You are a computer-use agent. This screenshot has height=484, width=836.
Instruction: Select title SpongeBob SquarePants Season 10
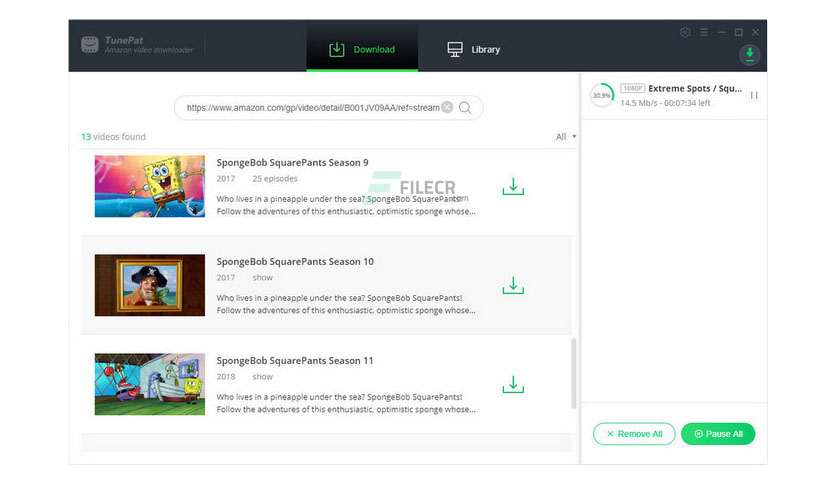[295, 262]
